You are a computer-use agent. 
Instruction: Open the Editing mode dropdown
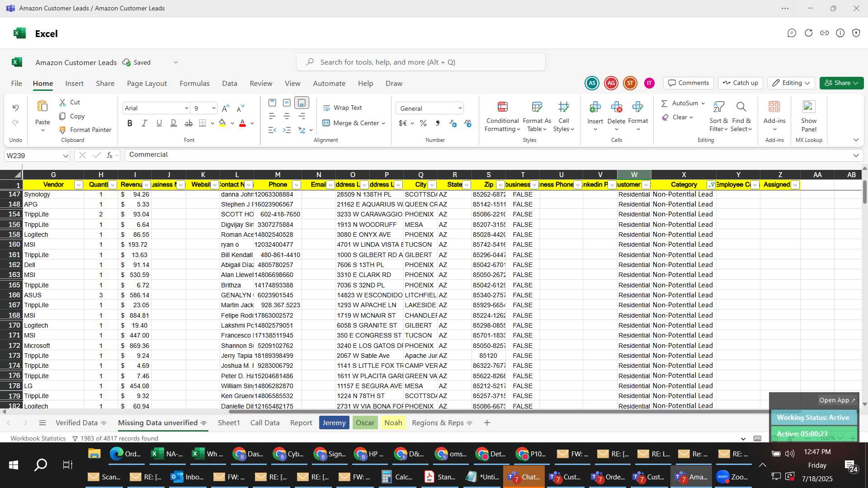pyautogui.click(x=791, y=83)
